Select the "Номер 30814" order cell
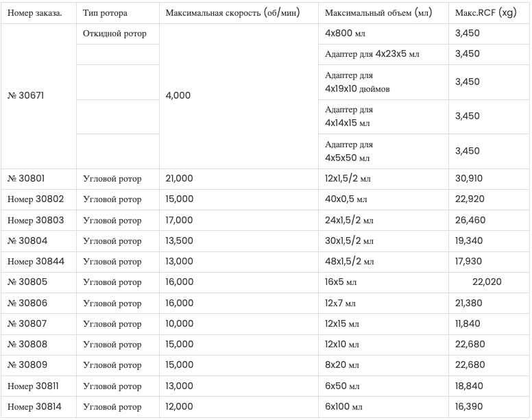This screenshot has height=420, width=532. coord(35,407)
